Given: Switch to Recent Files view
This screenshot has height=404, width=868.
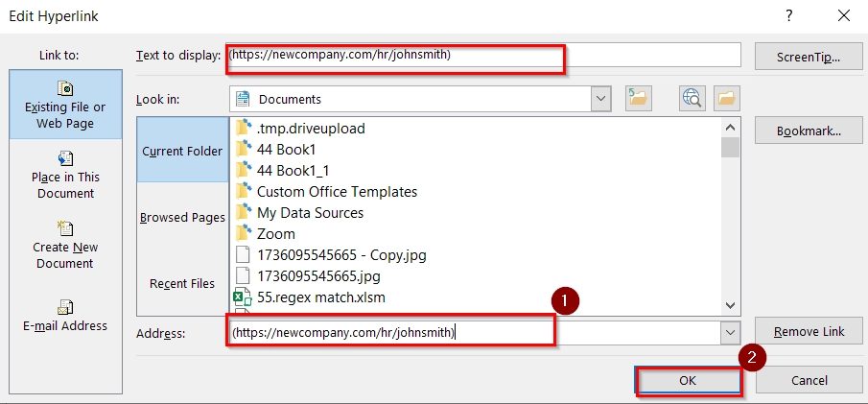Looking at the screenshot, I should pyautogui.click(x=182, y=283).
